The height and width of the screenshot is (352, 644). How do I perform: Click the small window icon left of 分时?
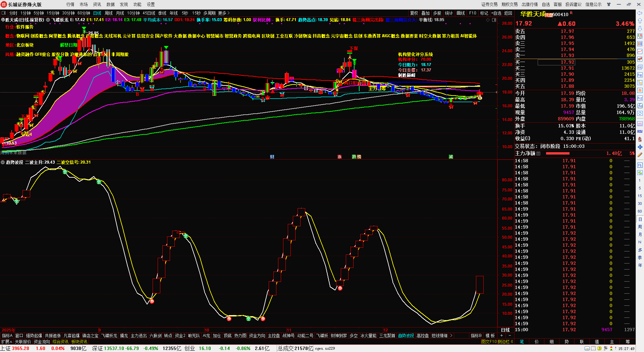point(4,13)
